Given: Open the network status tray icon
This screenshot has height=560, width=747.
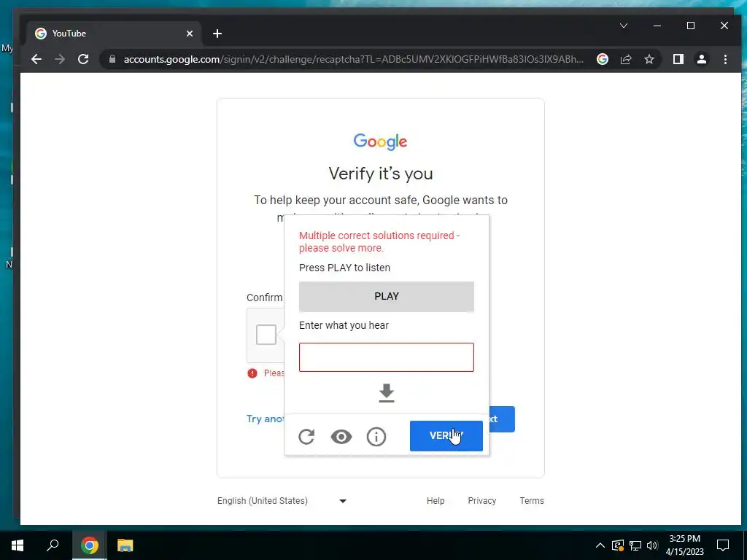Looking at the screenshot, I should point(635,545).
